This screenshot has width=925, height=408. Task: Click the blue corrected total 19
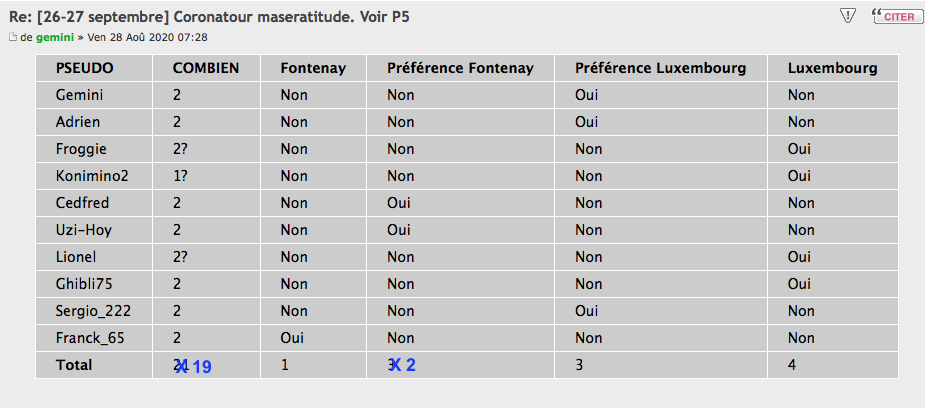coord(200,367)
